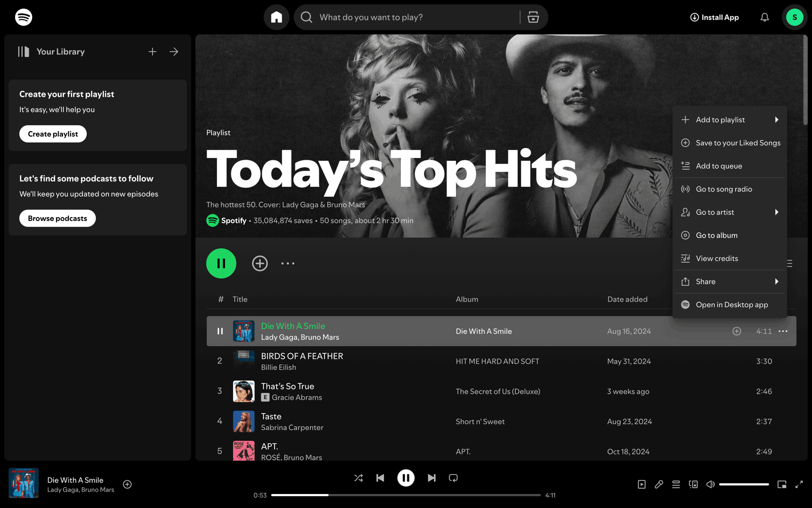The width and height of the screenshot is (812, 508).
Task: Click the search magnifier icon
Action: [x=307, y=17]
